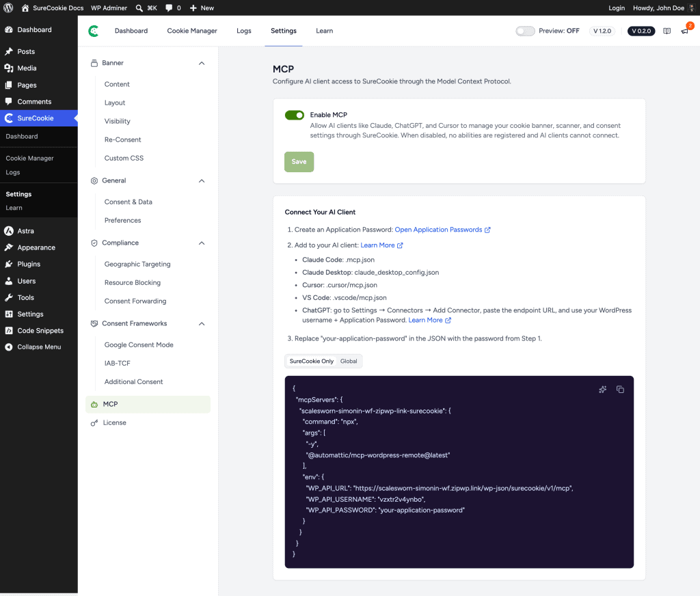This screenshot has height=596, width=700.
Task: Open banner Layout settings
Action: (x=115, y=103)
